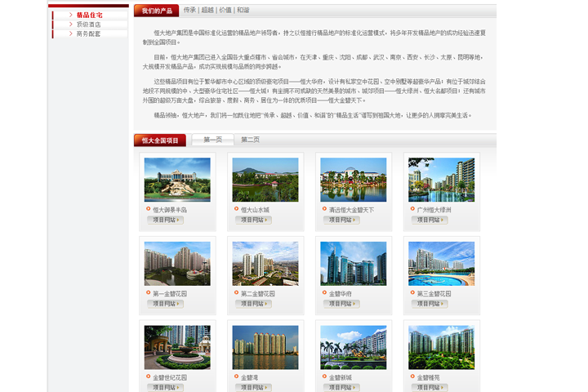This screenshot has width=588, height=392.
Task: Visit 项目网站 for 广州恒大绿洲
Action: click(x=429, y=220)
